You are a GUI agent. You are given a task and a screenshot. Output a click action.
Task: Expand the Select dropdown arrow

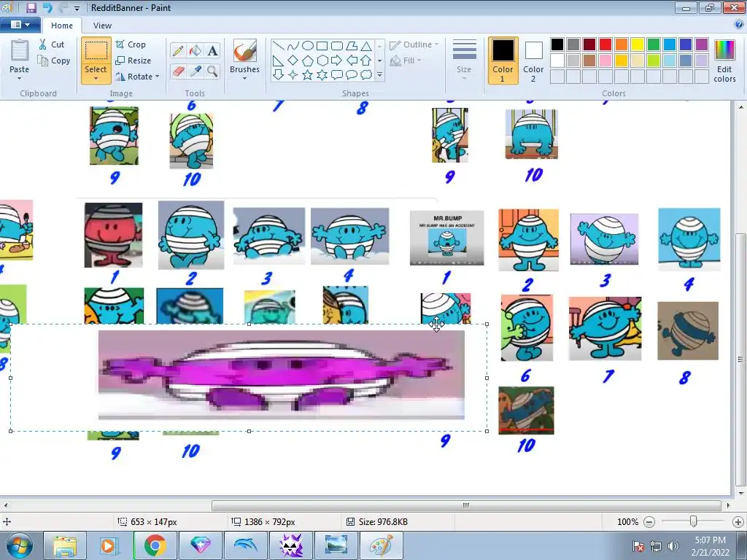pos(96,79)
